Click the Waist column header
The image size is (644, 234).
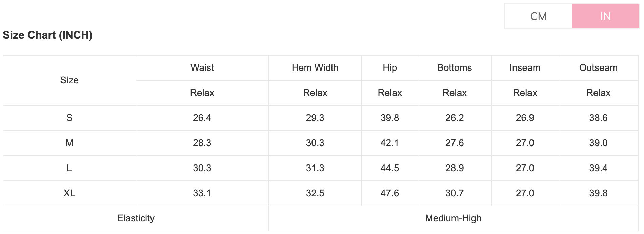point(202,68)
